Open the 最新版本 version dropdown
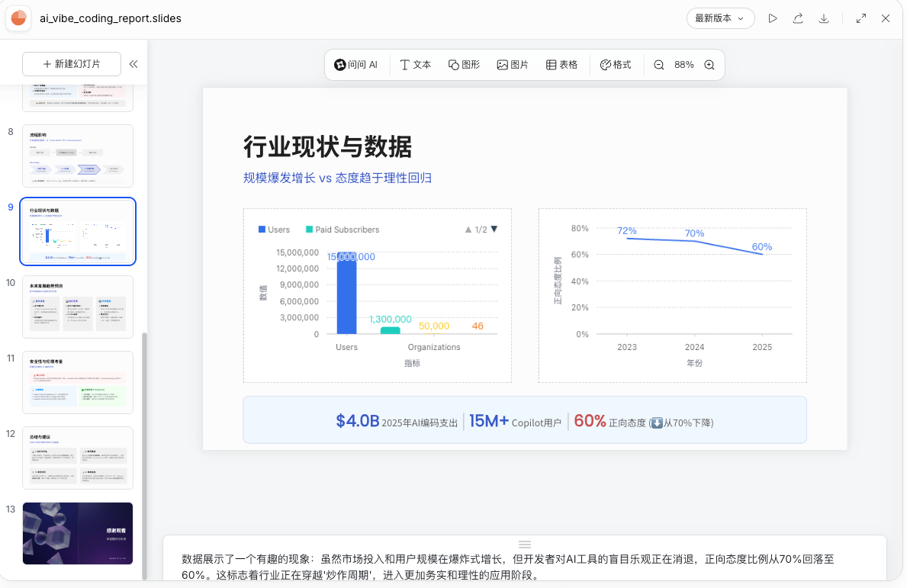This screenshot has height=588, width=907. [720, 18]
